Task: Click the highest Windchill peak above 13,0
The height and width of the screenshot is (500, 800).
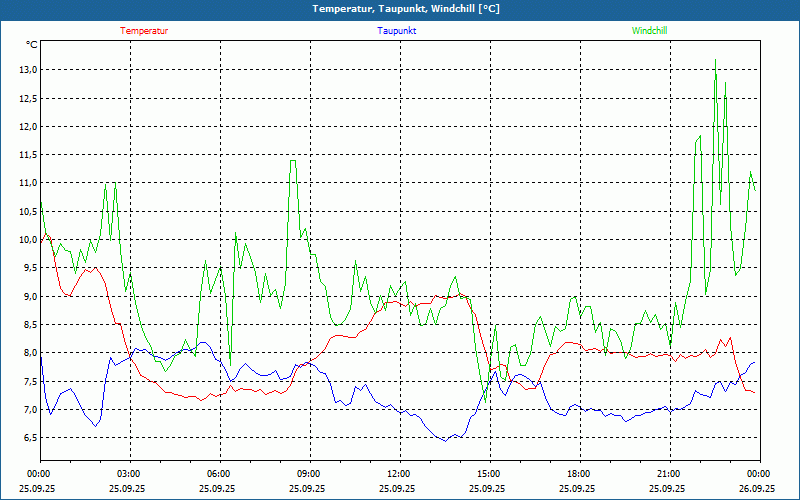Action: (x=715, y=62)
